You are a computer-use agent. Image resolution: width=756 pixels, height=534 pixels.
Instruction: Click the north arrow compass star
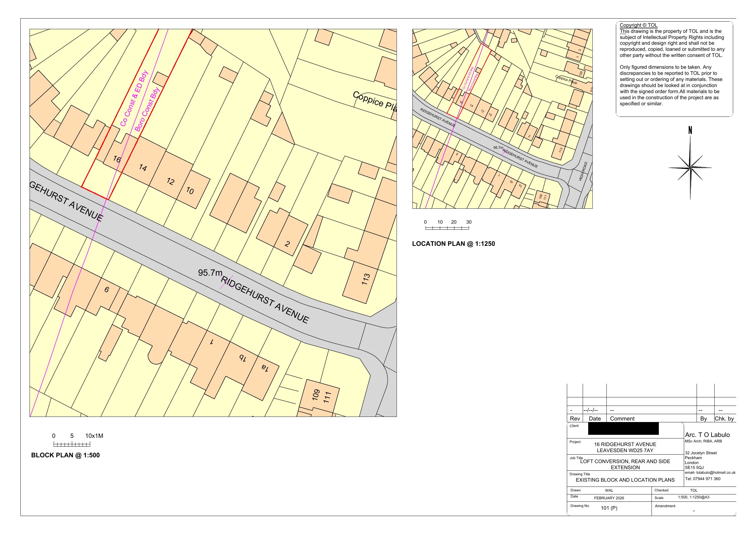tap(690, 168)
